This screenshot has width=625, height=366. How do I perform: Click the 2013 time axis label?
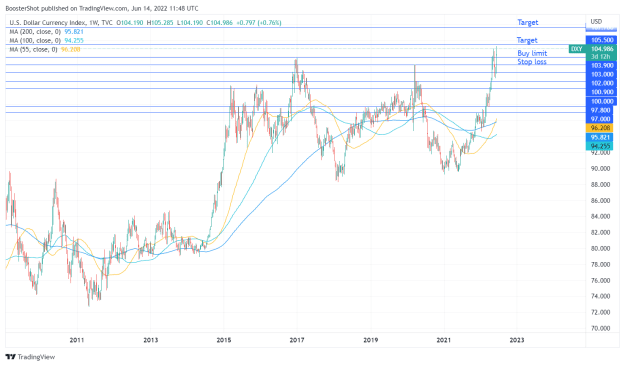click(150, 340)
